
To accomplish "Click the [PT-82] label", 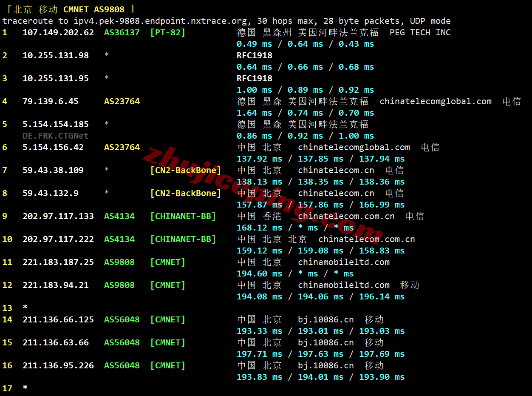I will pos(168,32).
